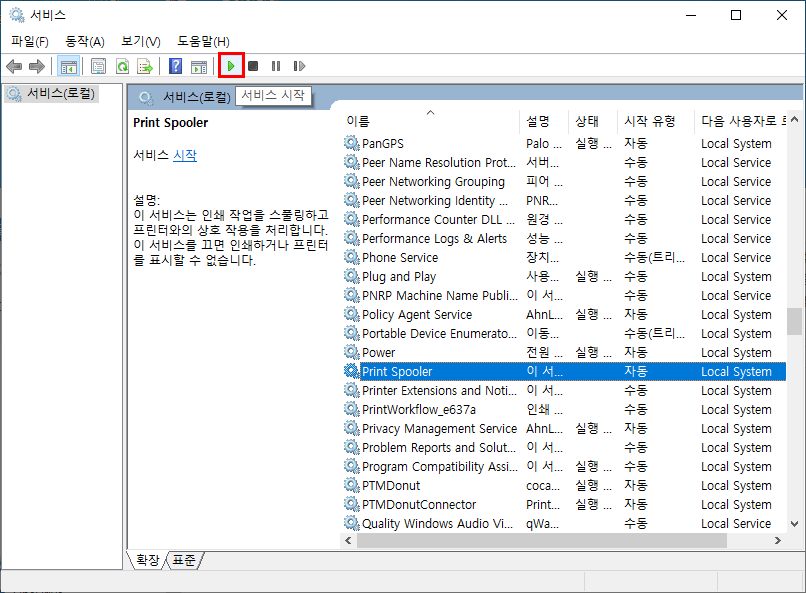Select Program Compatibility Assi... service
Viewport: 806px width, 593px height.
(564, 467)
